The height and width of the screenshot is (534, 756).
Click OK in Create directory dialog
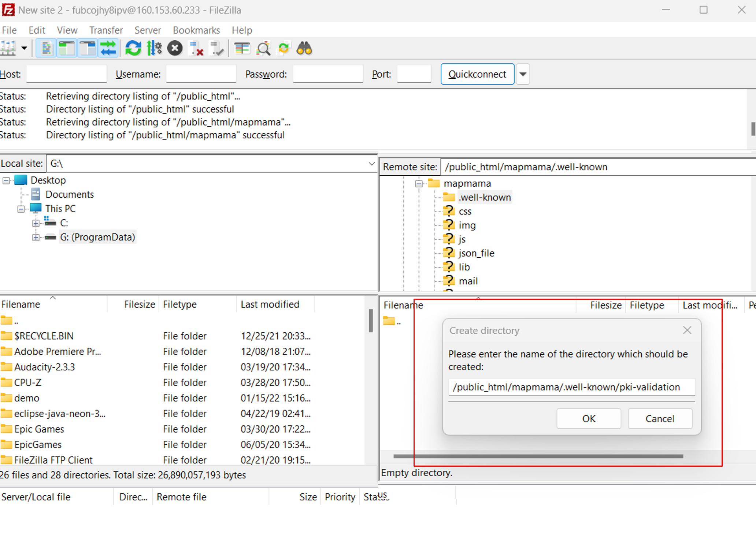click(x=589, y=418)
